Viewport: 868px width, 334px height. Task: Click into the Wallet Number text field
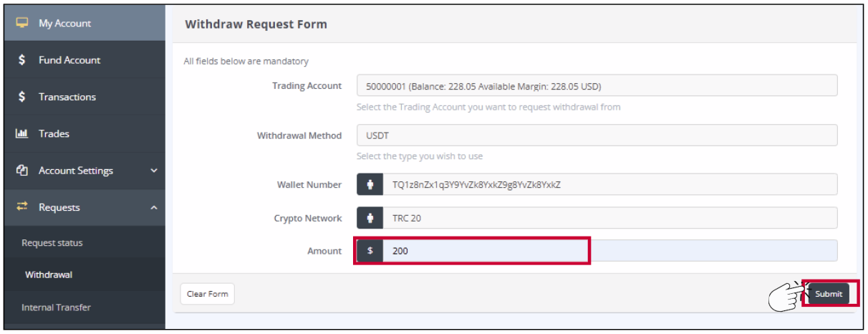click(609, 185)
